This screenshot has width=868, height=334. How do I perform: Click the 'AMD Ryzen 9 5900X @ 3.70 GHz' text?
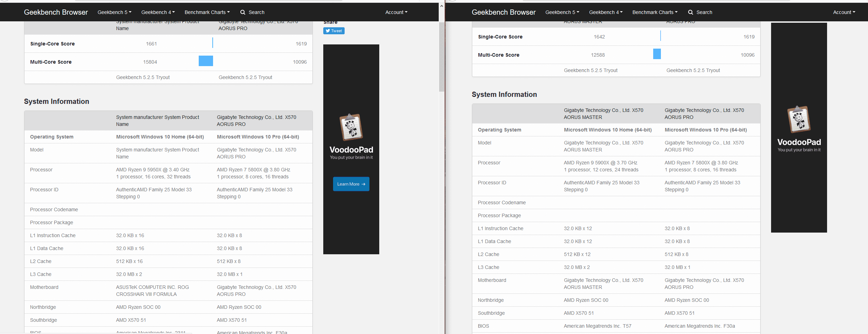(601, 163)
